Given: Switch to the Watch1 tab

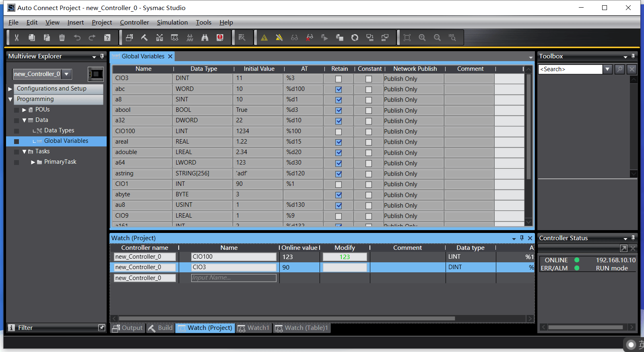Looking at the screenshot, I should point(254,328).
